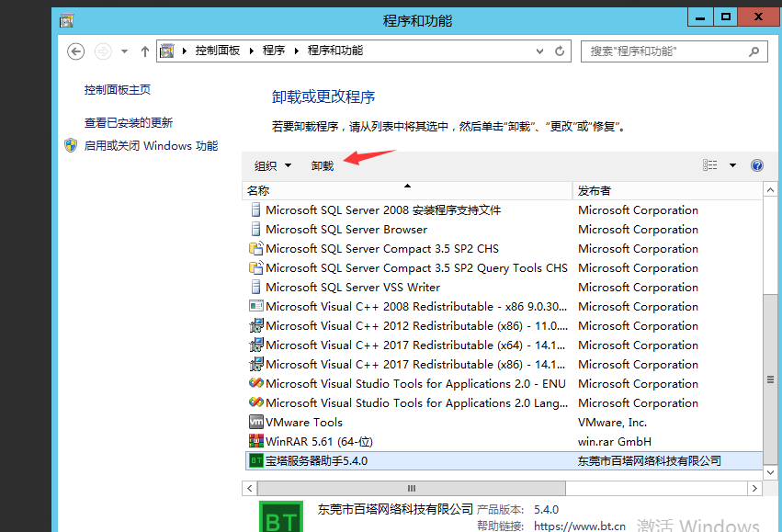Open the more view options dropdown arrow
Screen dimensions: 782x532
(732, 165)
